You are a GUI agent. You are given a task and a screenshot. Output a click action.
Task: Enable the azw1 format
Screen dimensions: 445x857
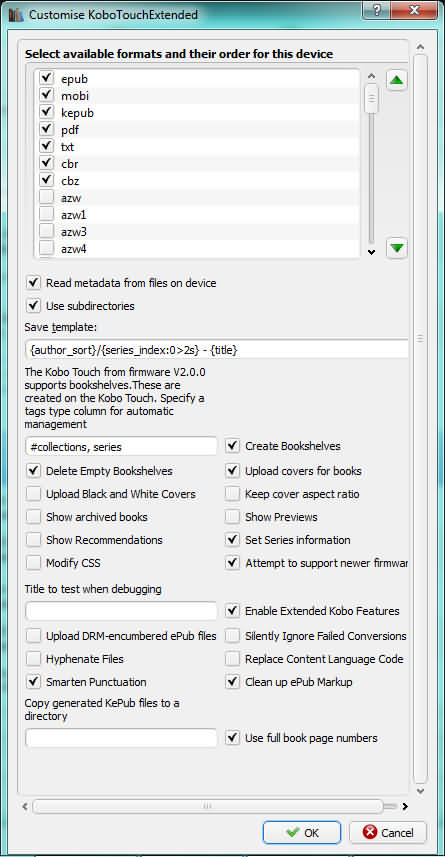tap(46, 214)
